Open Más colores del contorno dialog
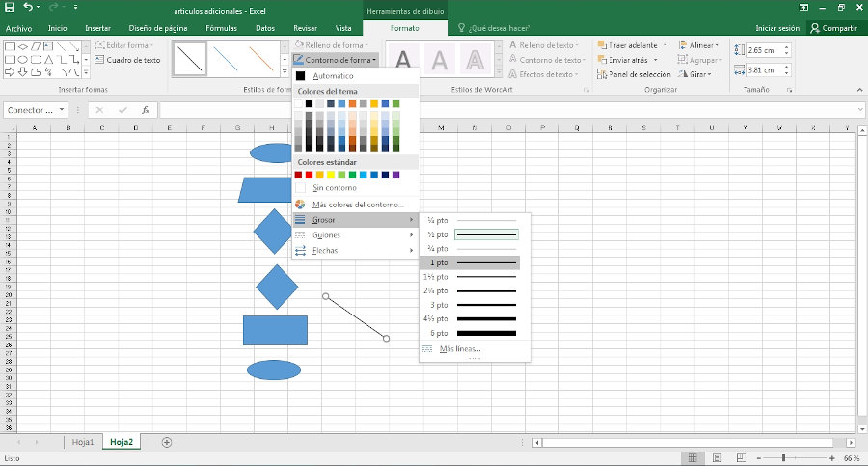This screenshot has width=868, height=466. click(x=355, y=205)
